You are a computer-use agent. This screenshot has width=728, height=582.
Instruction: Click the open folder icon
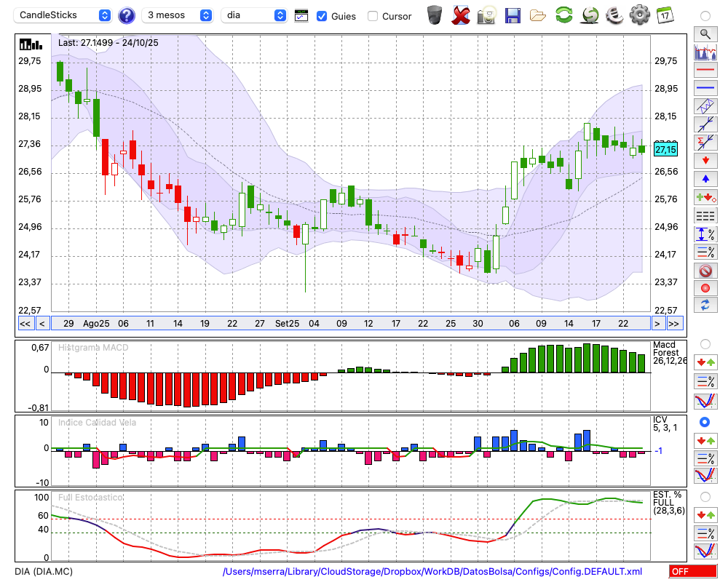pyautogui.click(x=538, y=16)
